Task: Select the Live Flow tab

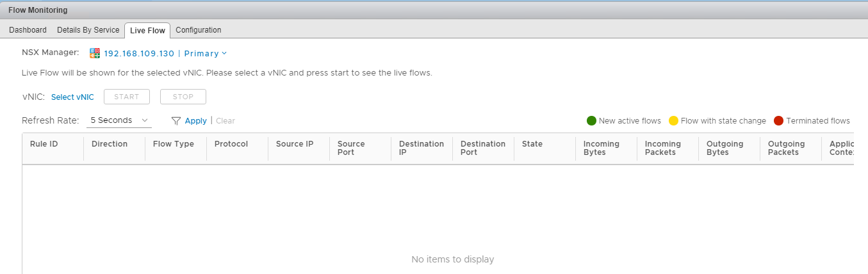Action: pos(147,31)
